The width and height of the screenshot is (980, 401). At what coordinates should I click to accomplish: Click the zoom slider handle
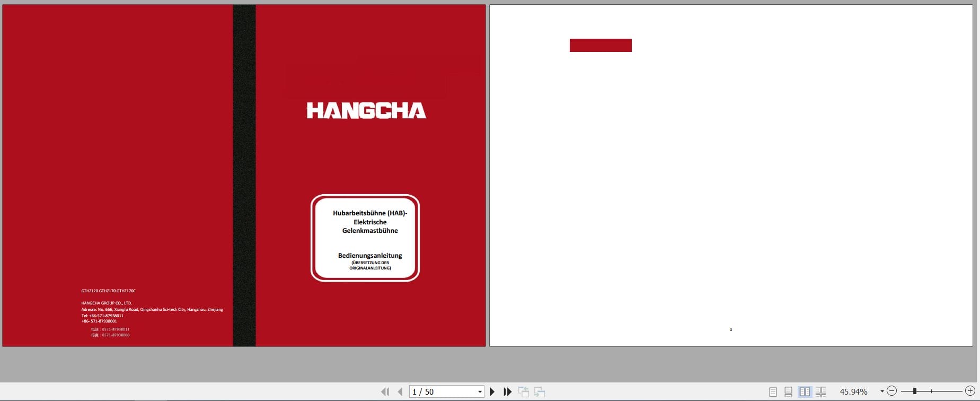[x=915, y=391]
